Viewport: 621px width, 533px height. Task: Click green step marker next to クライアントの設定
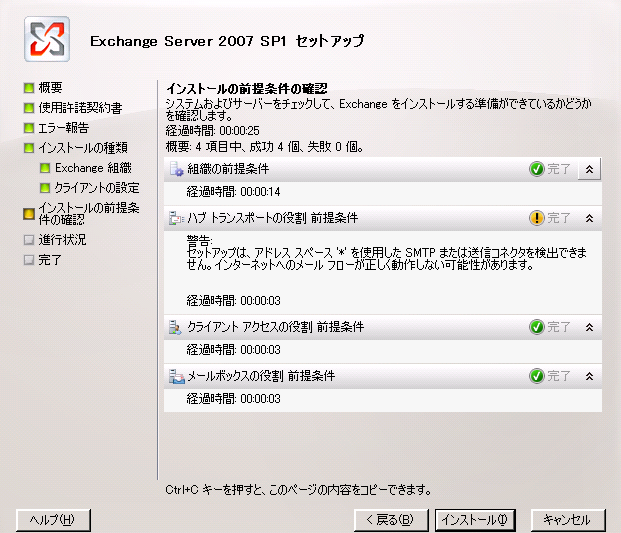tap(45, 188)
